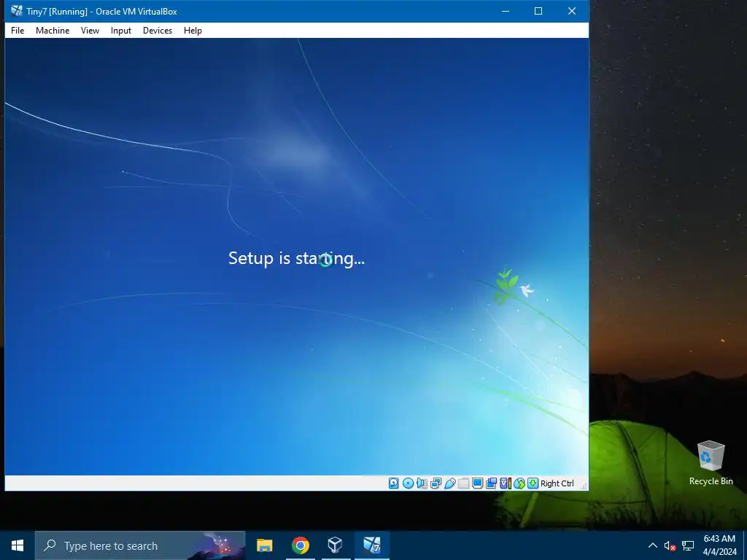Click the network tray icon
The image size is (747, 560).
click(x=687, y=545)
